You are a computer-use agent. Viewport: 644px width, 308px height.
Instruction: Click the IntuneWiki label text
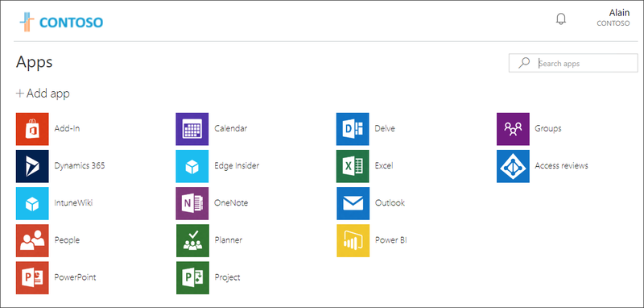click(x=73, y=202)
